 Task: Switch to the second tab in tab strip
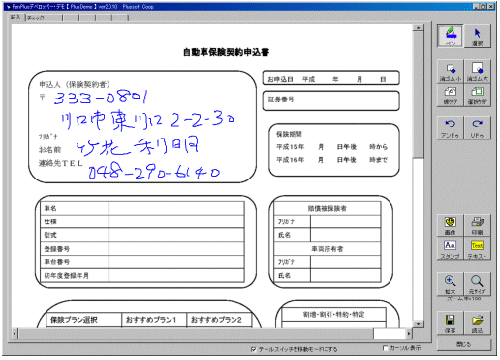43,18
